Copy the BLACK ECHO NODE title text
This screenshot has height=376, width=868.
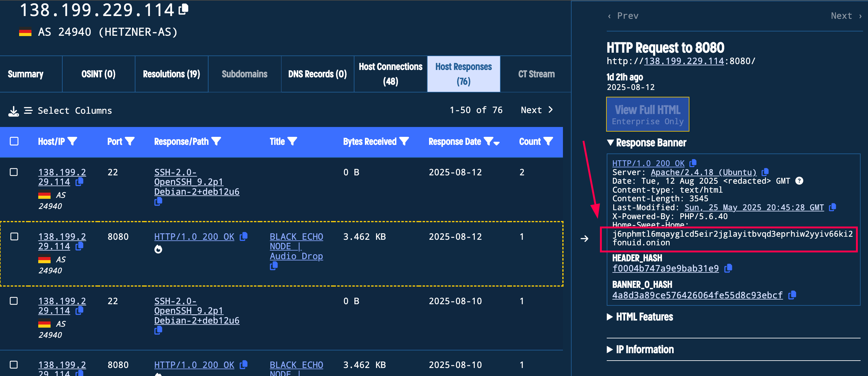pos(274,266)
